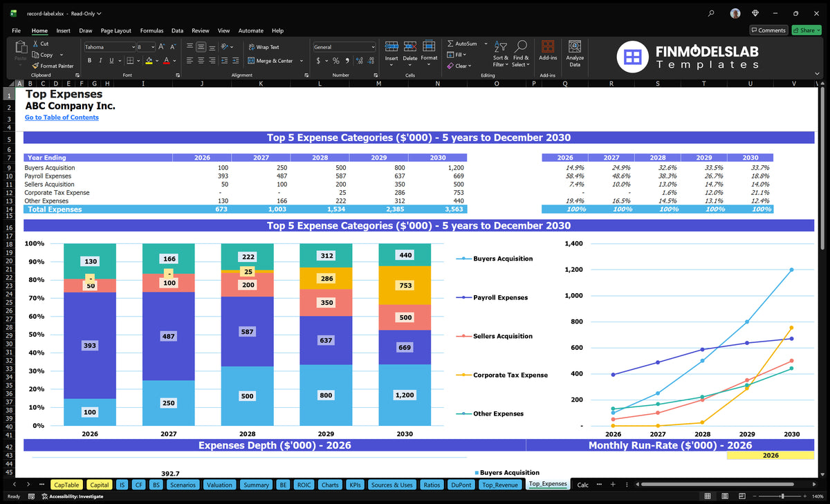The height and width of the screenshot is (504, 830).
Task: Click the zoom slider in status bar
Action: tap(782, 496)
